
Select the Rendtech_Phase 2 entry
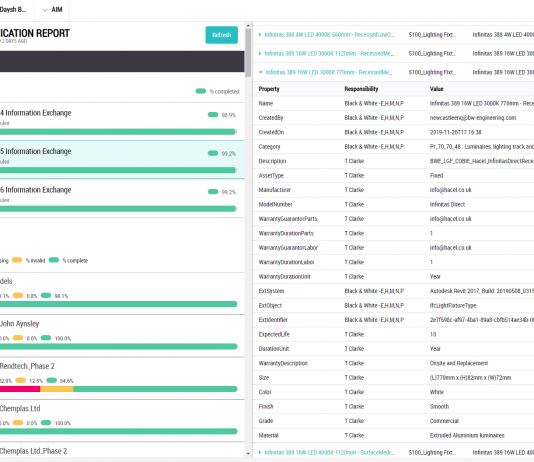pos(122,378)
